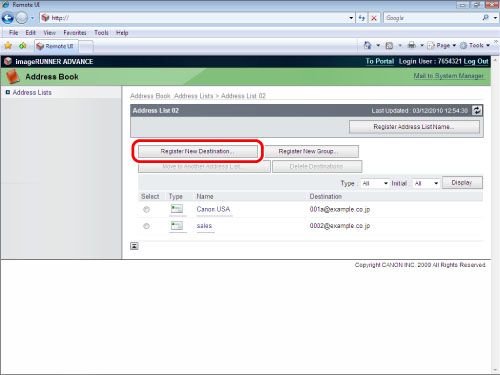
Task: Open the Tools menu in menu bar
Action: pos(101,33)
